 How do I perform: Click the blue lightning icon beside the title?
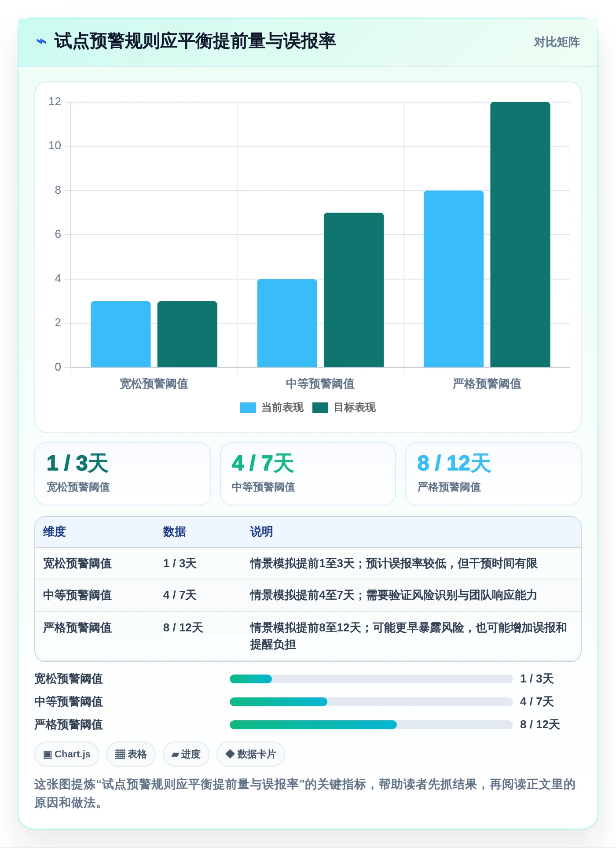tap(41, 41)
